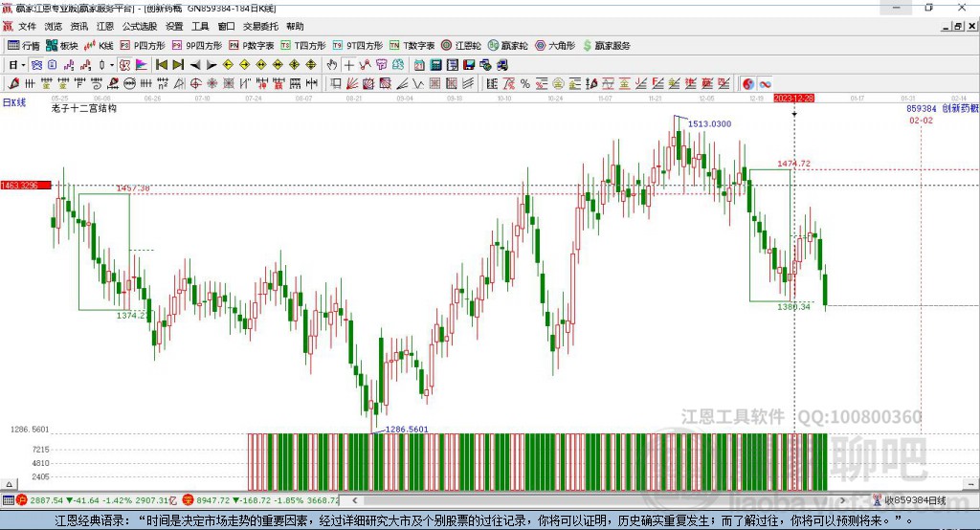This screenshot has width=980, height=530.
Task: Open the 板块 sector view
Action: click(62, 46)
